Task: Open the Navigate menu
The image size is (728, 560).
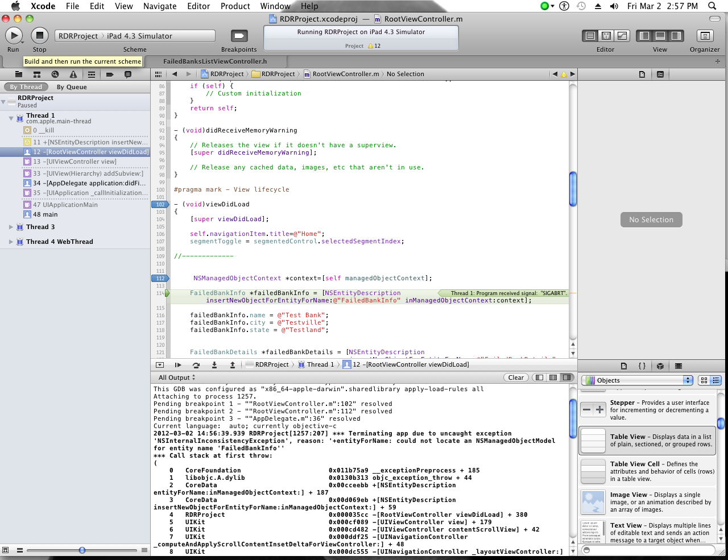Action: click(x=160, y=6)
